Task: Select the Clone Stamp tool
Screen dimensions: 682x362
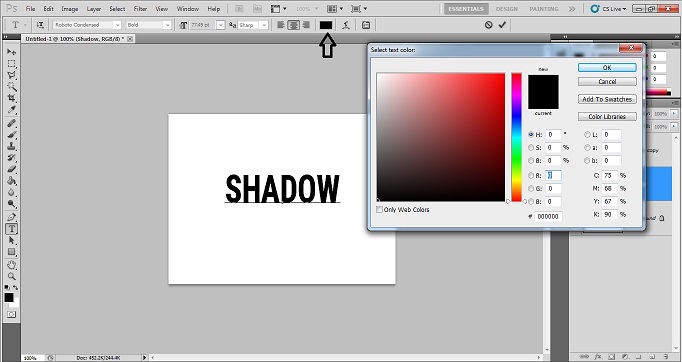Action: (x=11, y=146)
